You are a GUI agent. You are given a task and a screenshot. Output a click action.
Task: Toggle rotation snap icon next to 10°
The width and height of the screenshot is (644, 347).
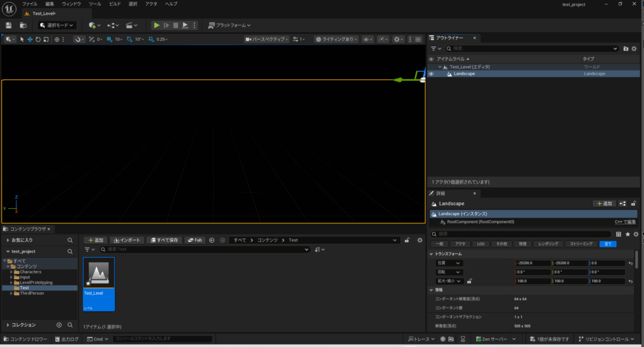pyautogui.click(x=130, y=40)
